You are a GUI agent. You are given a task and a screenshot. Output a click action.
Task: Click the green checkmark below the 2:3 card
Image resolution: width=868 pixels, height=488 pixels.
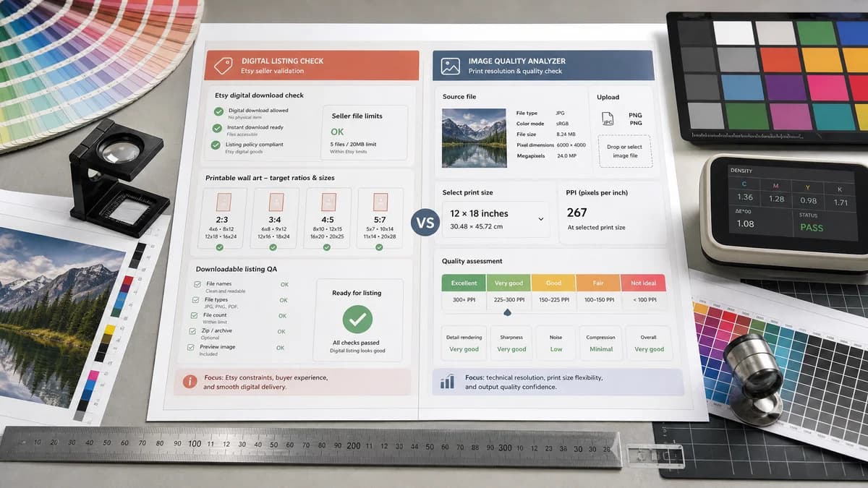click(x=220, y=247)
